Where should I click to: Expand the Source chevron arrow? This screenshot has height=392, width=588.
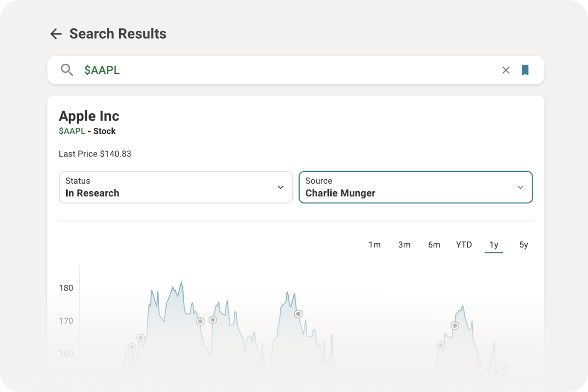click(x=520, y=187)
